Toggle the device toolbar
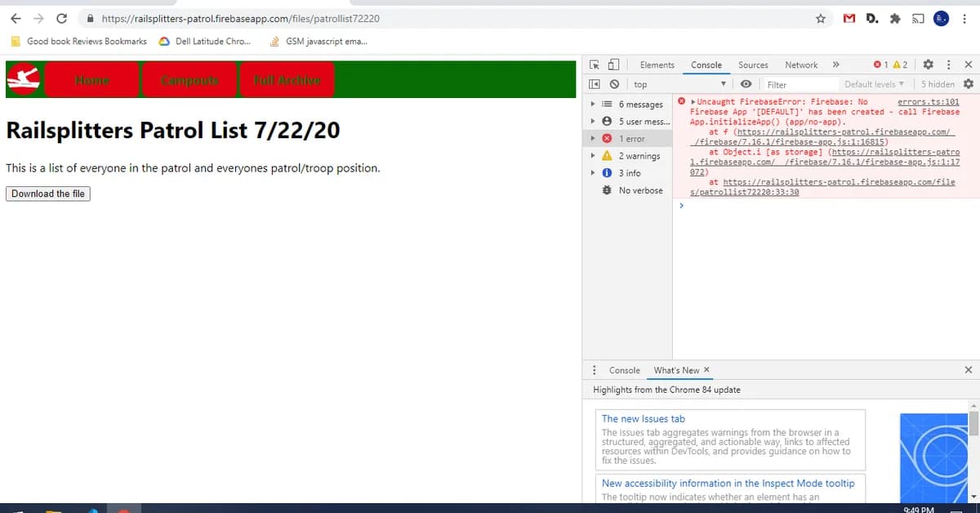Image resolution: width=980 pixels, height=513 pixels. click(x=615, y=64)
